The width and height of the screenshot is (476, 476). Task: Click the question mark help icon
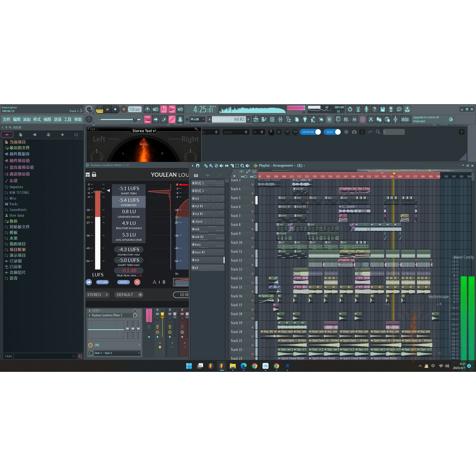coord(375,109)
